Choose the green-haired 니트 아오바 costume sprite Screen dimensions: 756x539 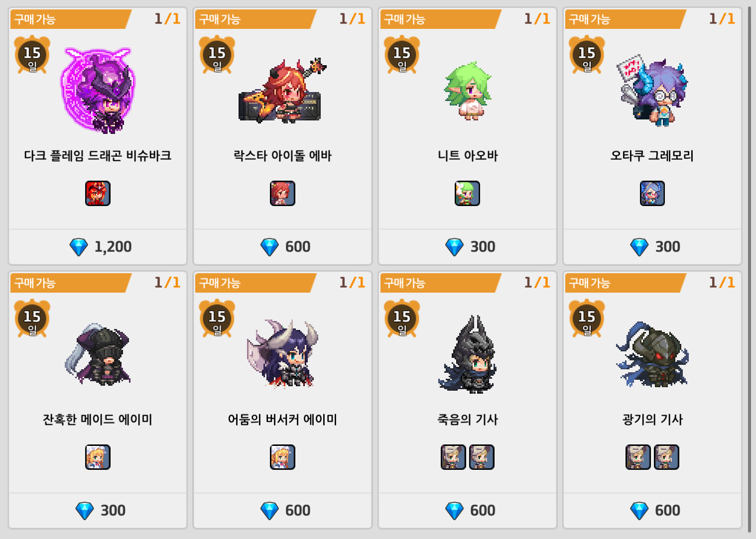click(468, 90)
